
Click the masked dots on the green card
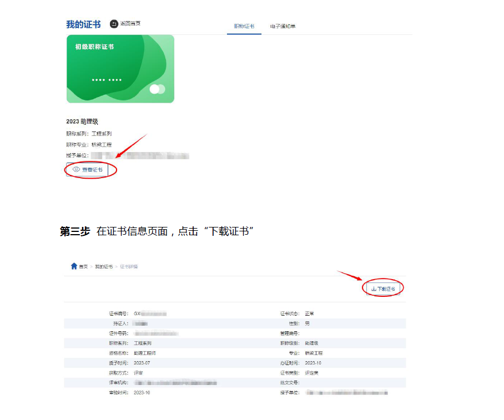[107, 80]
